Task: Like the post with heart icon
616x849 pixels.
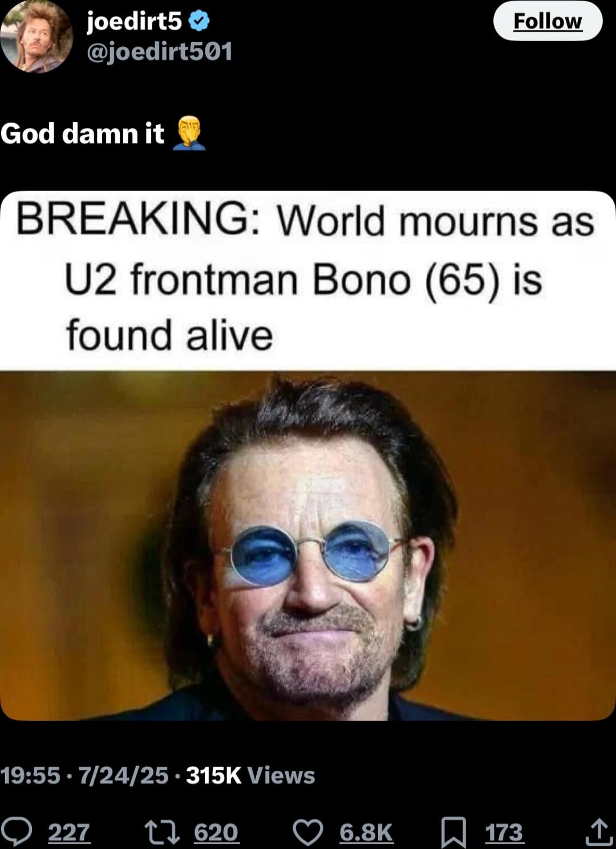Action: point(308,832)
